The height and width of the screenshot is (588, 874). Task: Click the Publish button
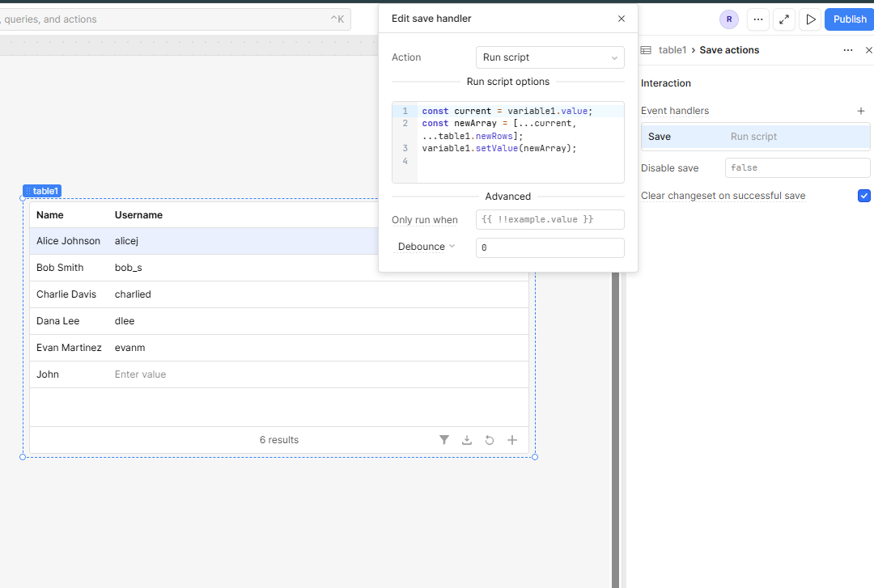click(x=849, y=19)
